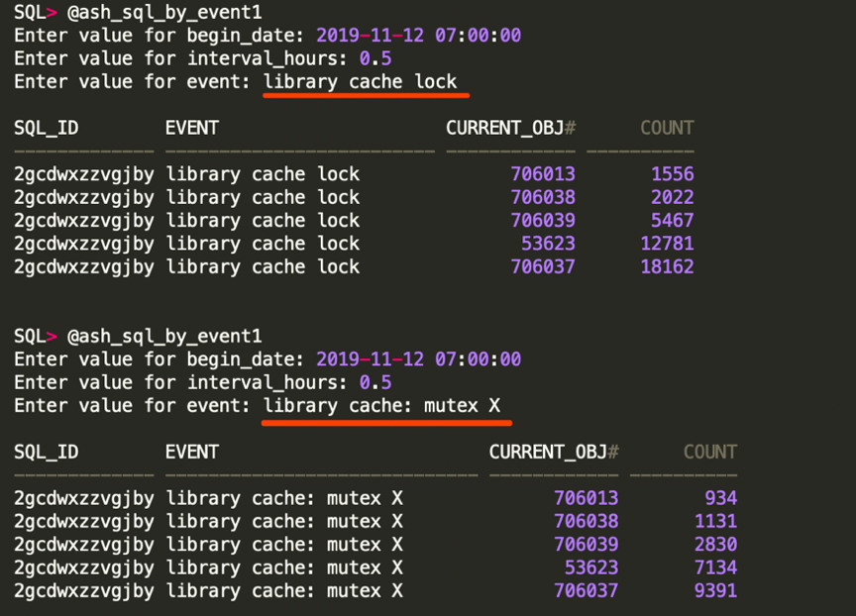Click object 706038 in library cache lock table
The width and height of the screenshot is (856, 616).
click(x=542, y=197)
